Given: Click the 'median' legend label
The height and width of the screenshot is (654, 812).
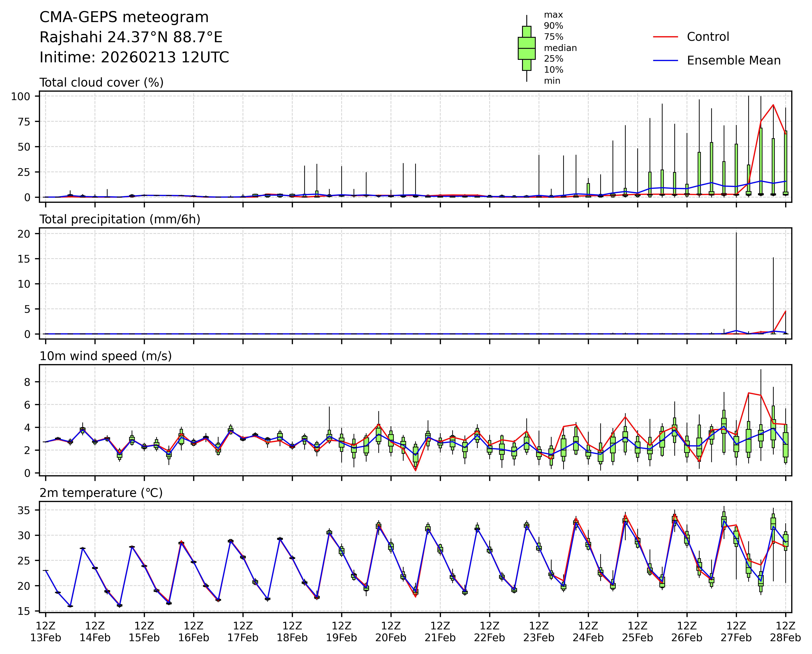Looking at the screenshot, I should point(560,48).
